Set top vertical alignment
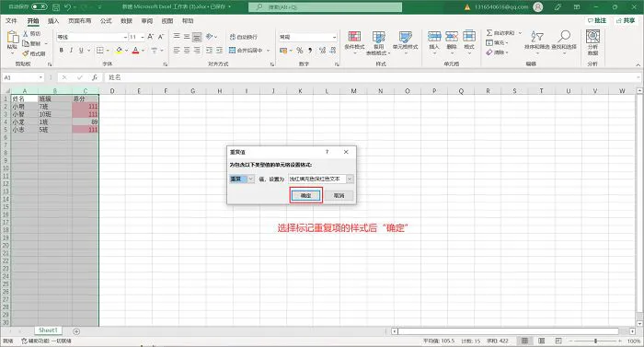The width and height of the screenshot is (644, 347). pyautogui.click(x=177, y=37)
